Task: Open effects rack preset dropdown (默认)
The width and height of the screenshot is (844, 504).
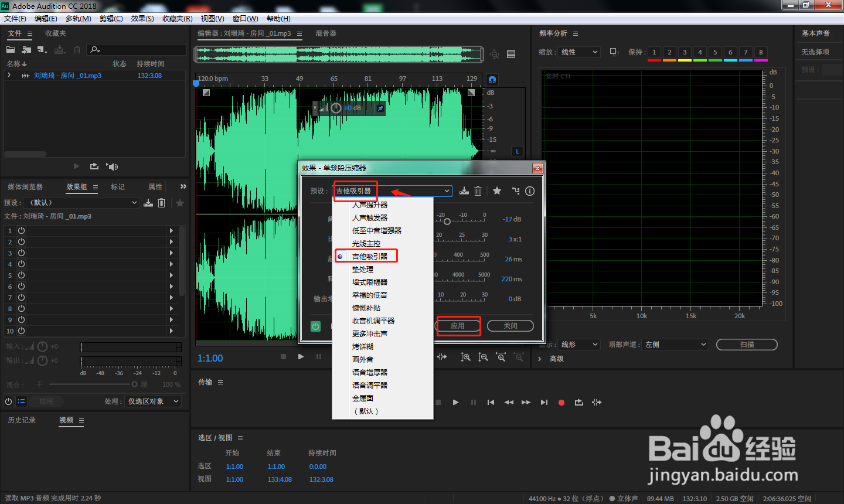Action: click(x=82, y=203)
